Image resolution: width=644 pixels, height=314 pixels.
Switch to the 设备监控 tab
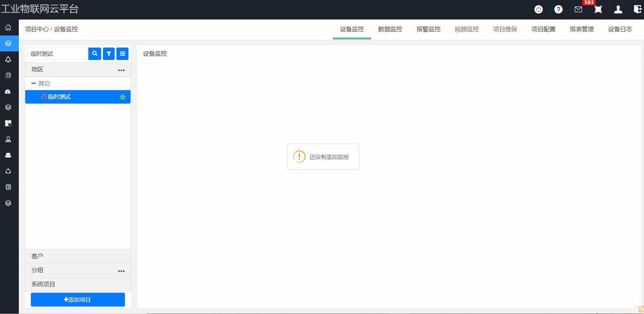pyautogui.click(x=352, y=29)
